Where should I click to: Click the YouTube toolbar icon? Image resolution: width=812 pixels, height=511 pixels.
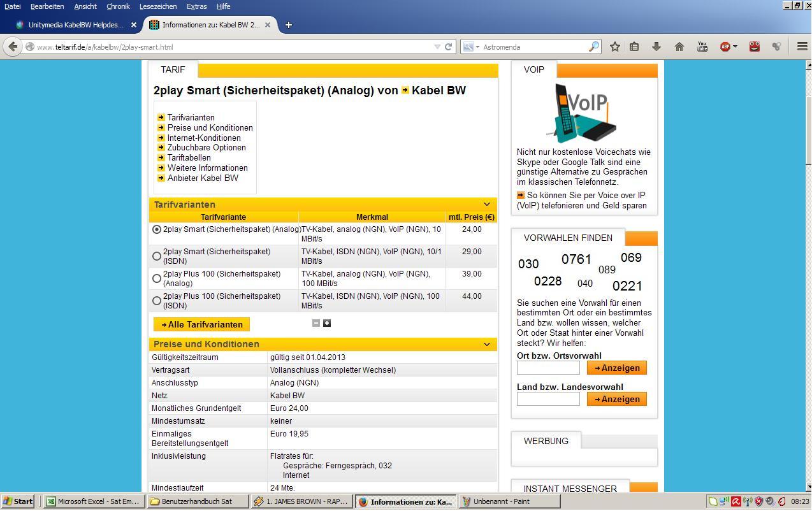tap(702, 47)
